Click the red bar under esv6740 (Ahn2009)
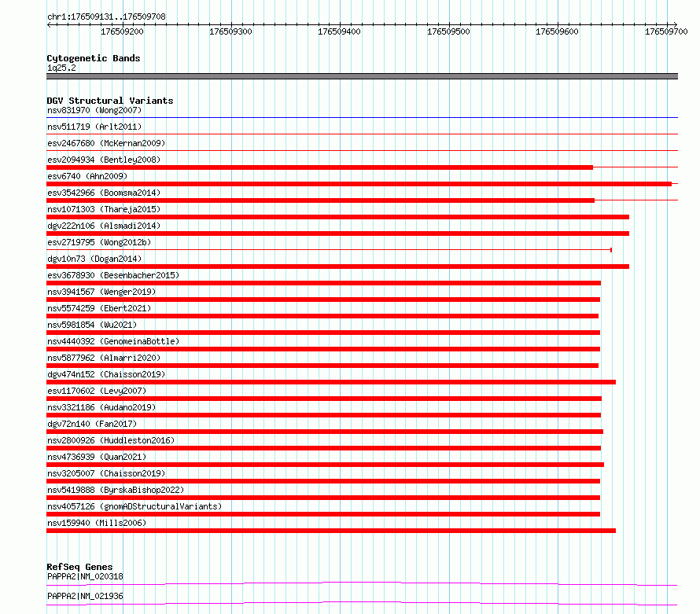 [x=359, y=184]
